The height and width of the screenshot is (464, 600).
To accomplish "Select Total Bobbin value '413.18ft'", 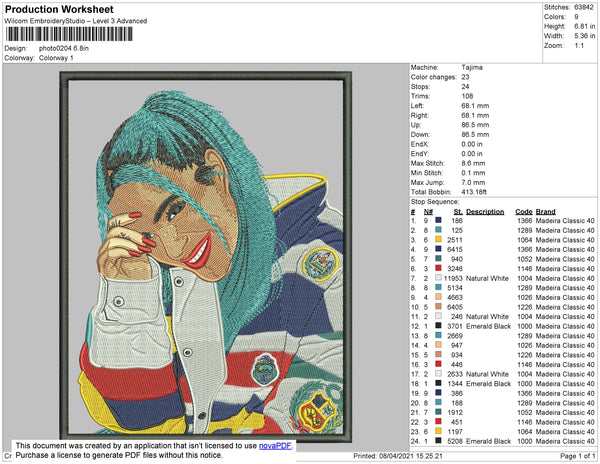I will (474, 192).
